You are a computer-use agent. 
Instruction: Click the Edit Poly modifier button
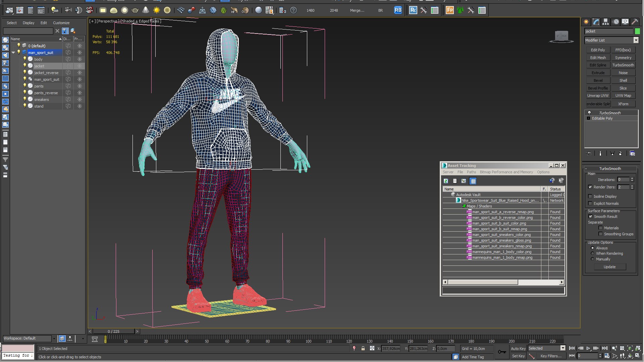pyautogui.click(x=598, y=50)
